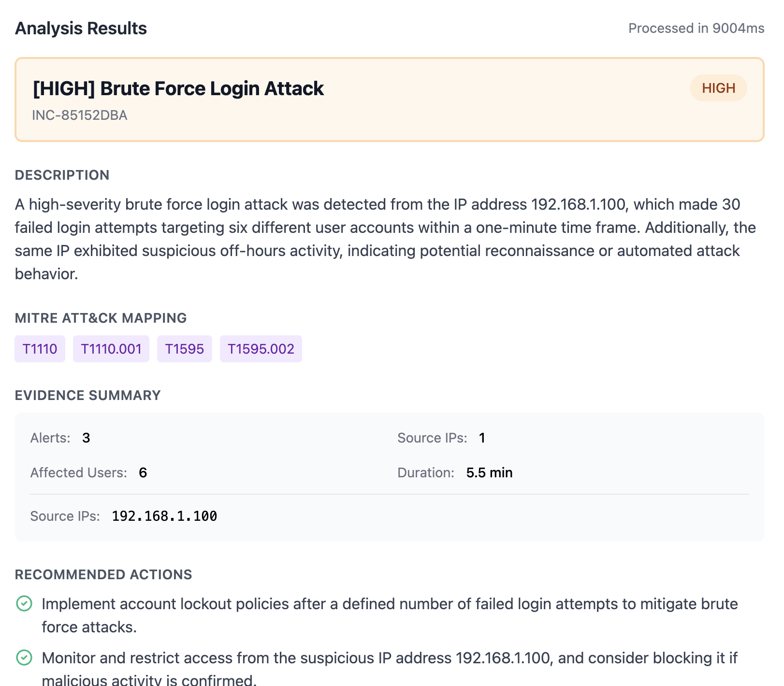Click the Source IPs count of 1
784x686 pixels.
pos(482,438)
